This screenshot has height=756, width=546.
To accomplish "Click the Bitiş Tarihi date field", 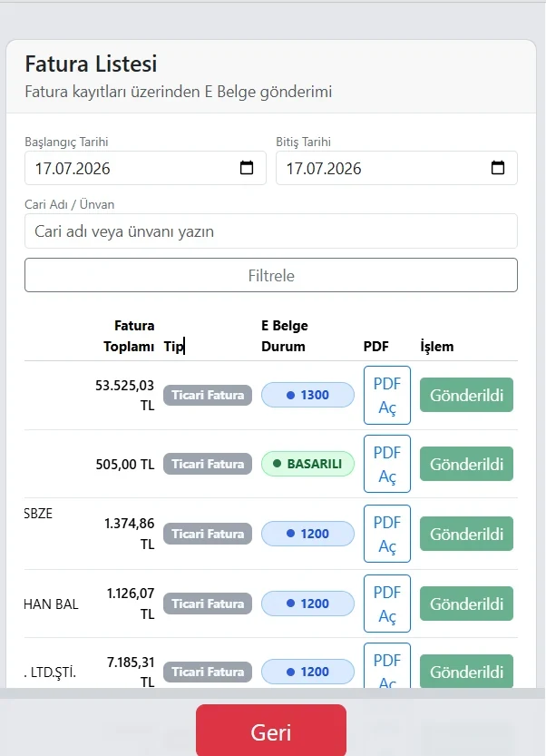I will point(396,168).
